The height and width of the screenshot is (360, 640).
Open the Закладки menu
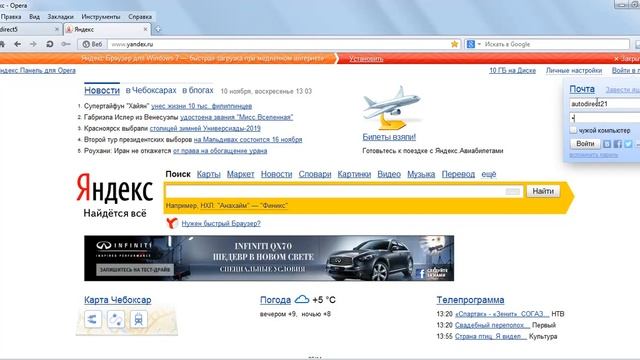point(60,17)
